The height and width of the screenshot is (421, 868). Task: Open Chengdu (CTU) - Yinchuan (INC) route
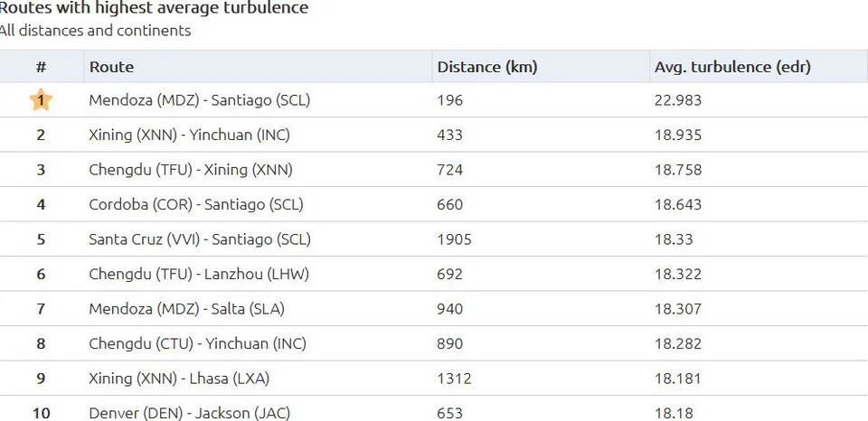(197, 344)
